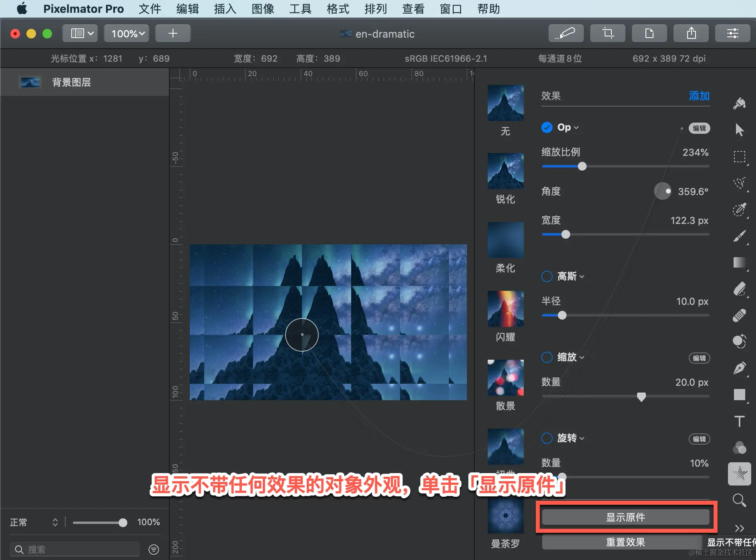Select the Erase tool
The width and height of the screenshot is (756, 560).
tap(739, 289)
